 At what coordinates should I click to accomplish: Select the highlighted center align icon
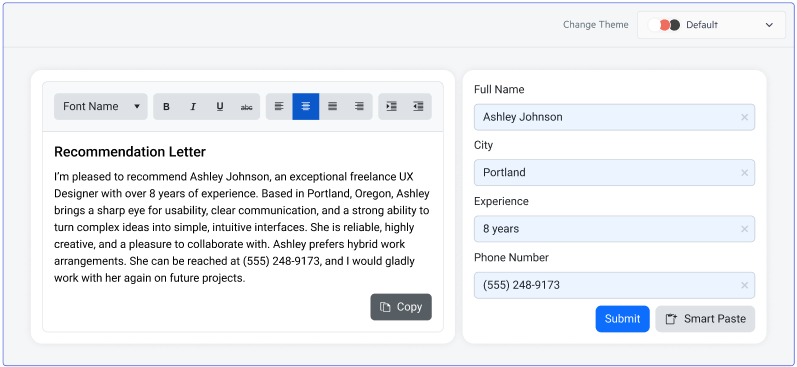(306, 107)
